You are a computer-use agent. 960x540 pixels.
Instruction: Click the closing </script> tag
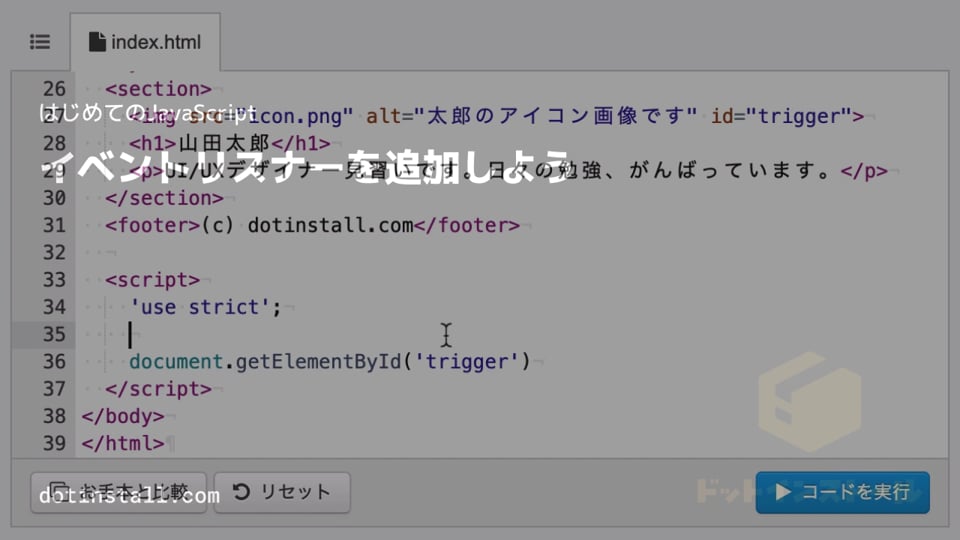pyautogui.click(x=159, y=389)
